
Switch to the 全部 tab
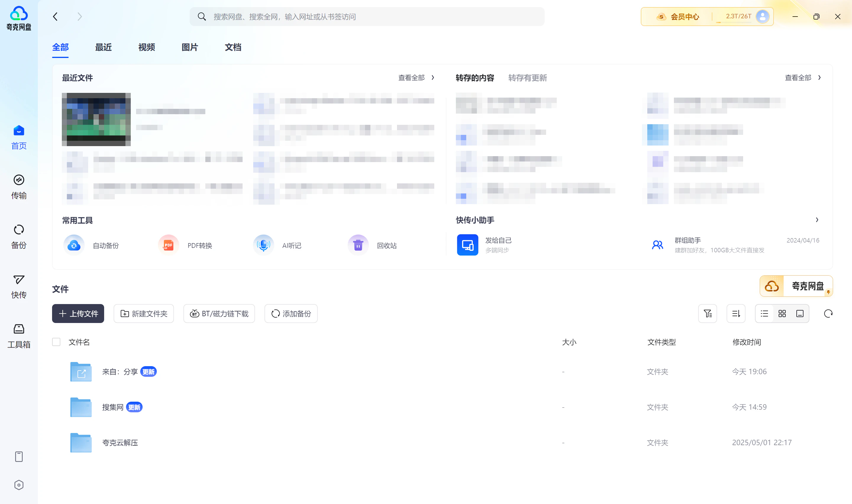click(x=60, y=47)
